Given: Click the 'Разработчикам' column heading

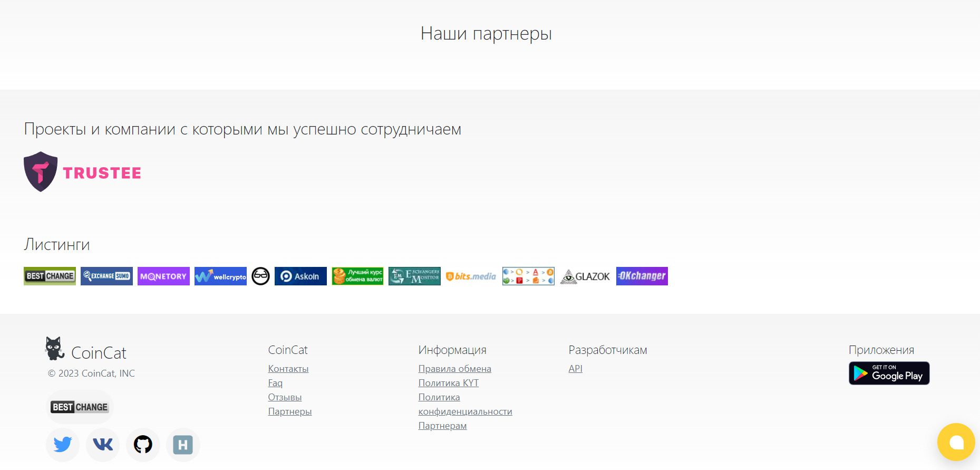Looking at the screenshot, I should pyautogui.click(x=608, y=350).
